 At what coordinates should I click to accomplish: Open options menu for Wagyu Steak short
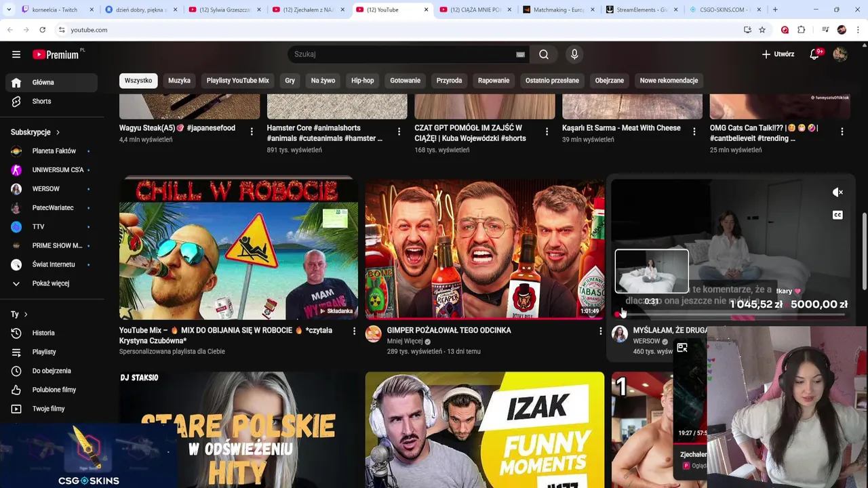(x=252, y=131)
